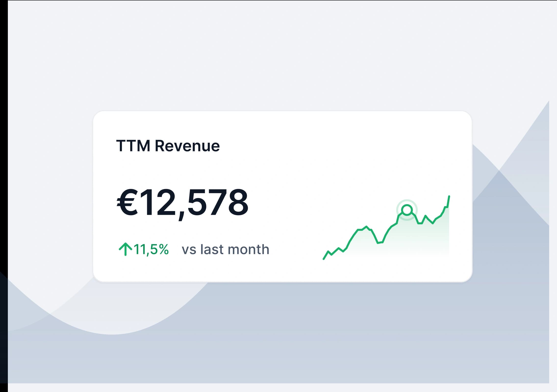Click the bottom pale strip below the blue background
This screenshot has height=392, width=557.
click(270, 387)
